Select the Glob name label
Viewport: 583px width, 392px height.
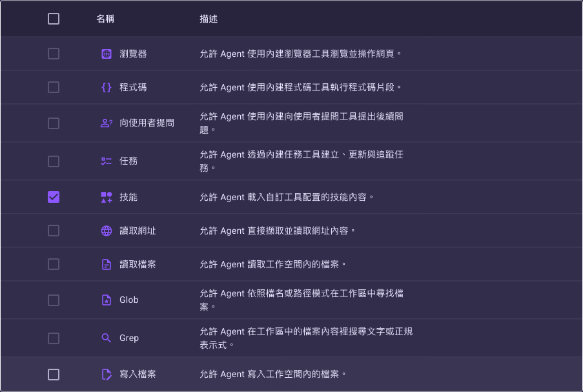(x=129, y=300)
